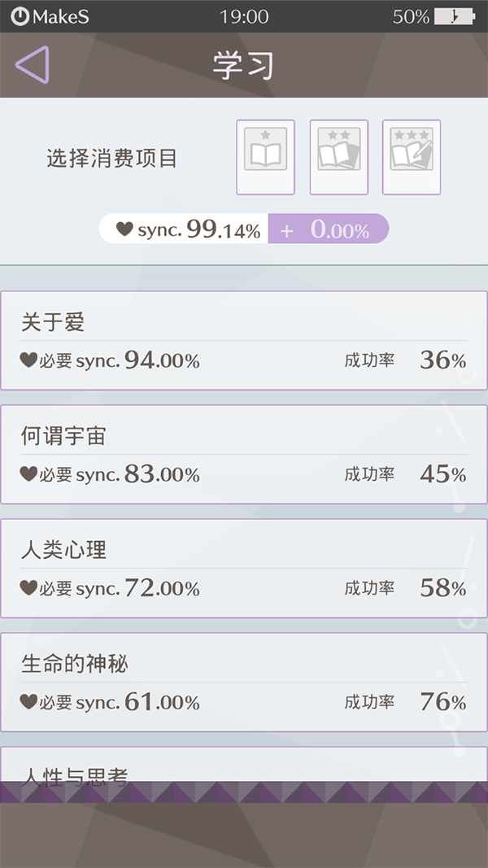Click the heart icon beside sync. 99.14%

(x=124, y=229)
